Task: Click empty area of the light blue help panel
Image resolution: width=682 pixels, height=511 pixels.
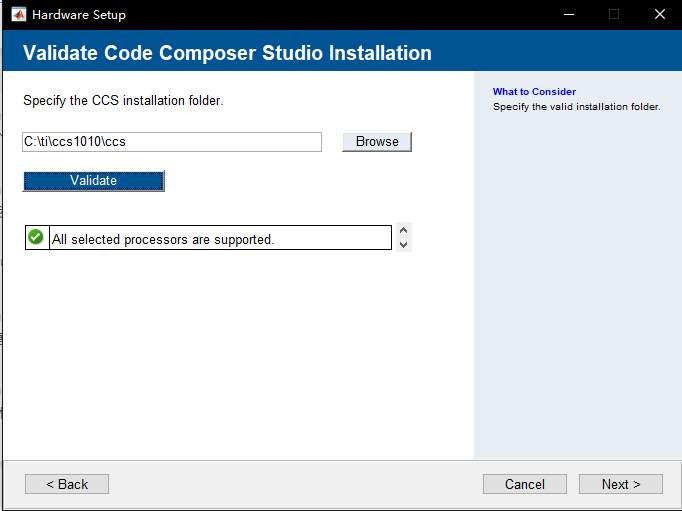Action: coord(578,283)
